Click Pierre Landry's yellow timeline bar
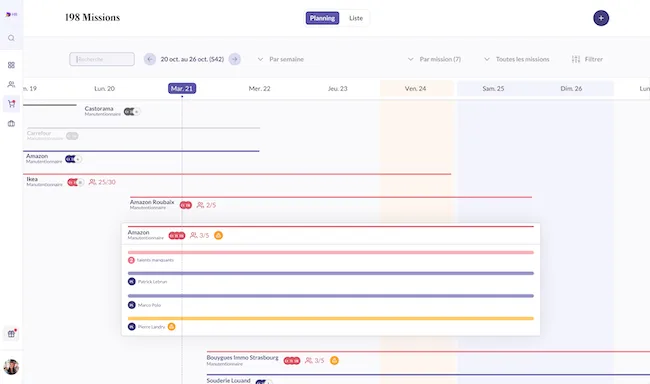The image size is (650, 384). coord(331,318)
